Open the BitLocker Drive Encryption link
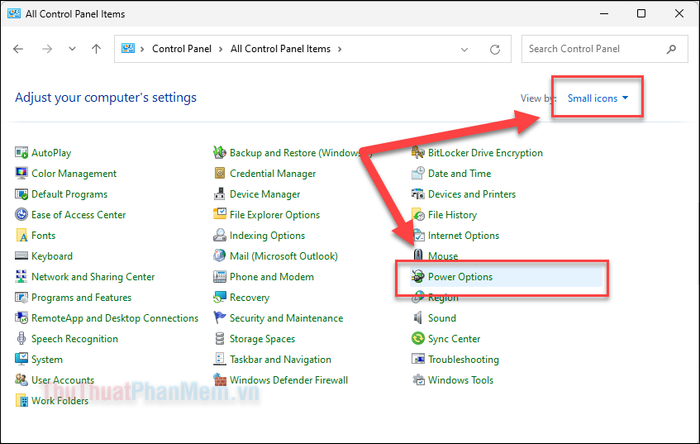 (x=485, y=153)
